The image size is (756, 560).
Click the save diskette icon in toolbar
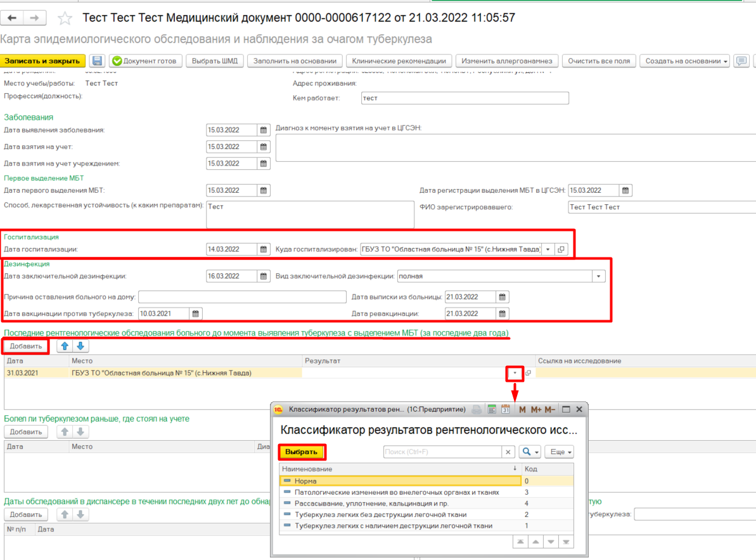pyautogui.click(x=97, y=61)
